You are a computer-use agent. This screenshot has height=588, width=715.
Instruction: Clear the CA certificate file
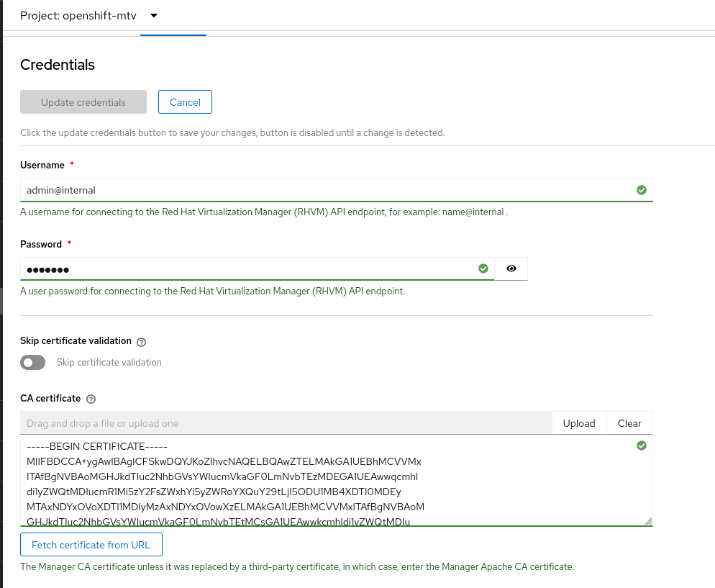(x=629, y=423)
